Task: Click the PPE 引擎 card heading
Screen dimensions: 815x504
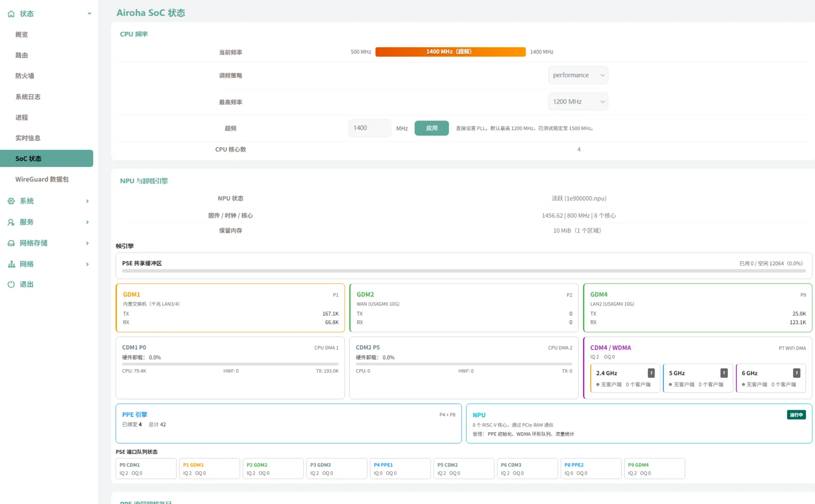Action: (134, 415)
